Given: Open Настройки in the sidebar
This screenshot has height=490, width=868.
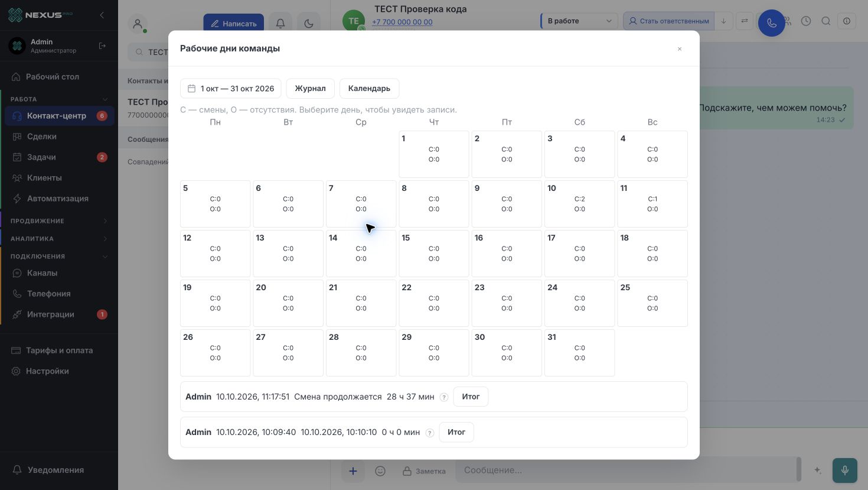Looking at the screenshot, I should click(59, 371).
